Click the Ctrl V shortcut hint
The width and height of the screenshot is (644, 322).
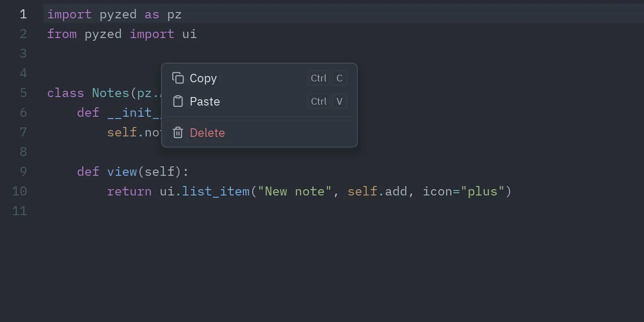point(327,102)
